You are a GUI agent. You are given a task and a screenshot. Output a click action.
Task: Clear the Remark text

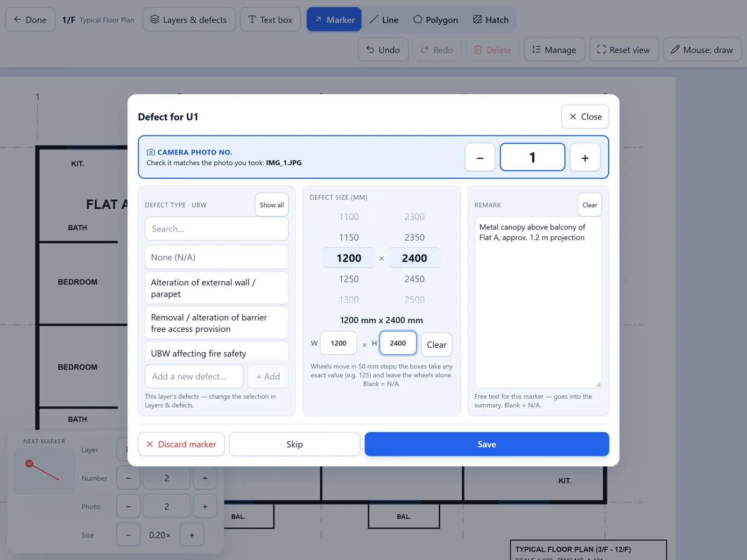pos(590,205)
